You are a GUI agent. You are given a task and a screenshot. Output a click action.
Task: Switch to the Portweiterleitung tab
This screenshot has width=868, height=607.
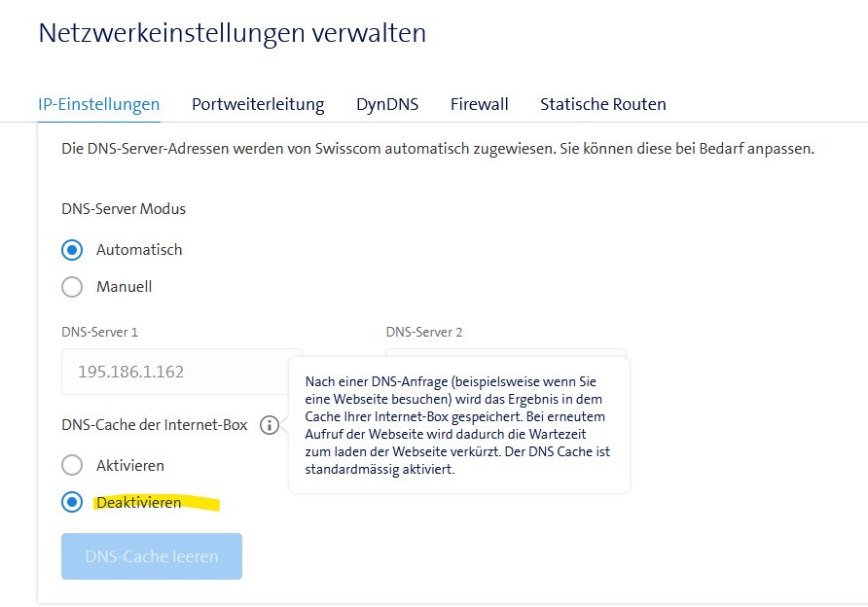(x=257, y=104)
